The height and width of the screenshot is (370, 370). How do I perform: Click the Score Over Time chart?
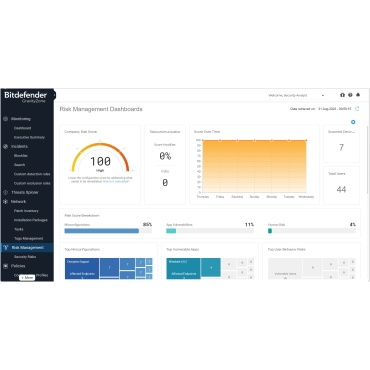[254, 166]
